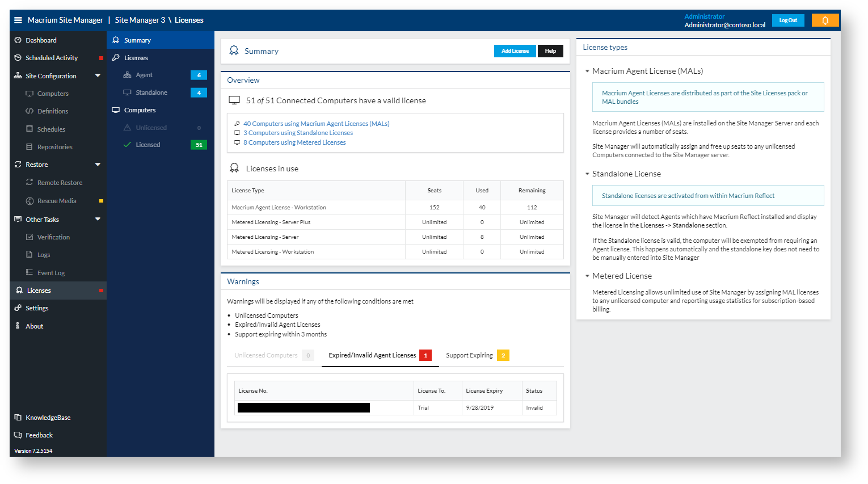
Task: Click the Restore refresh icon
Action: tap(18, 165)
